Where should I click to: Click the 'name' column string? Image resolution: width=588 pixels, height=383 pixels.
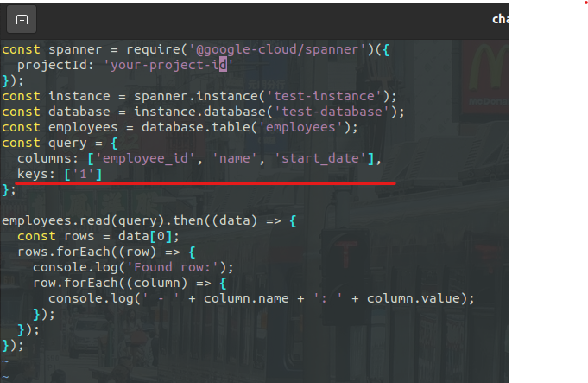[235, 158]
